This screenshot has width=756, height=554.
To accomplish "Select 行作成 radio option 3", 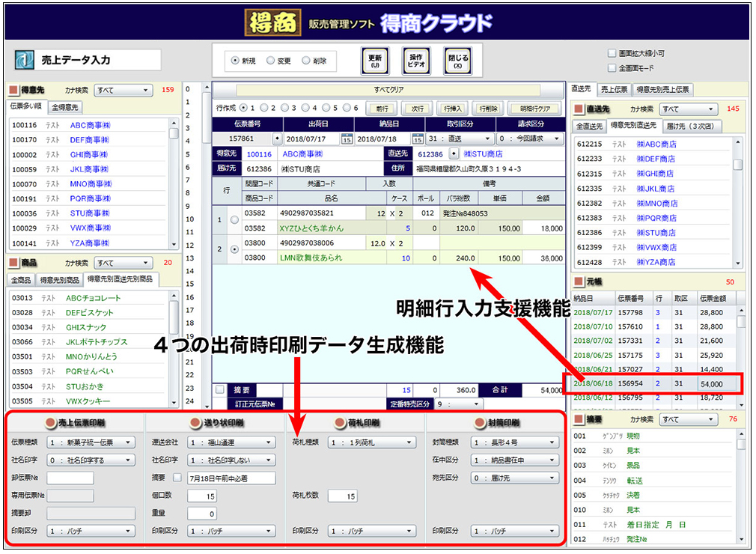I will 284,108.
